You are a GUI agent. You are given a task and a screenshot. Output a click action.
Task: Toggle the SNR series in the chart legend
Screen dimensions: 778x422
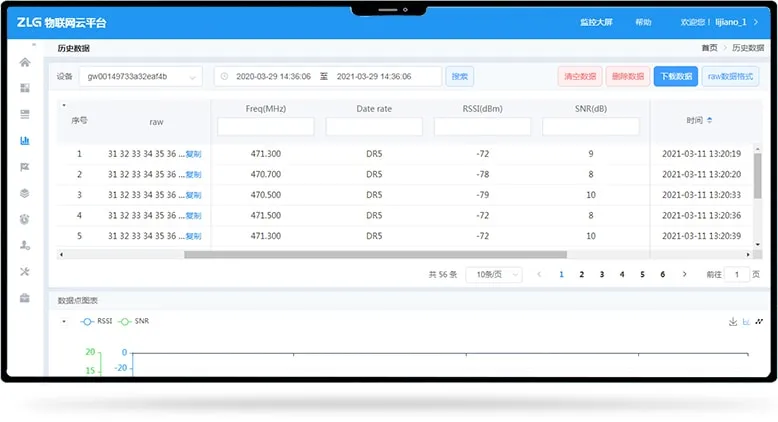pos(134,321)
